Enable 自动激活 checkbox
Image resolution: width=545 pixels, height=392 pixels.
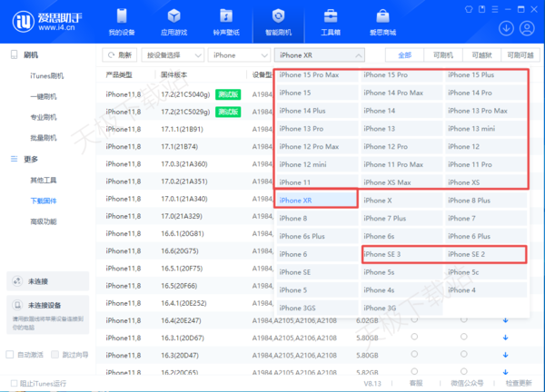(x=11, y=355)
